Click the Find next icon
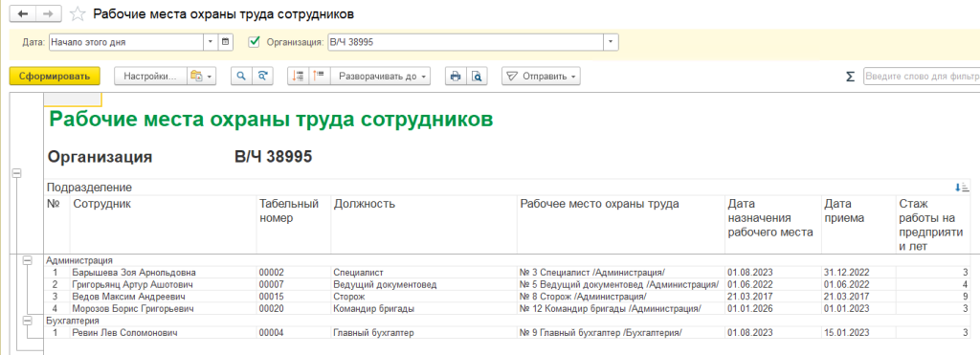Screen dimensions: 980x355 (x=262, y=77)
